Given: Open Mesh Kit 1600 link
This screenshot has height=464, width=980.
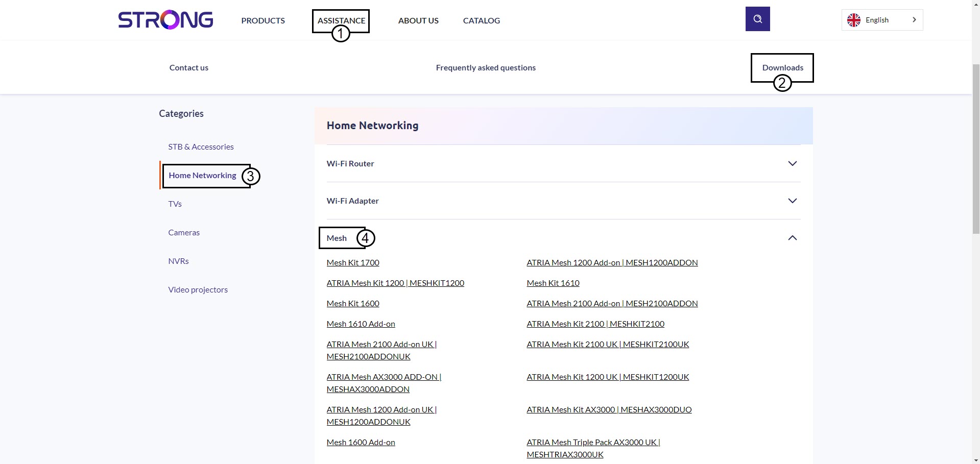Looking at the screenshot, I should click(353, 303).
